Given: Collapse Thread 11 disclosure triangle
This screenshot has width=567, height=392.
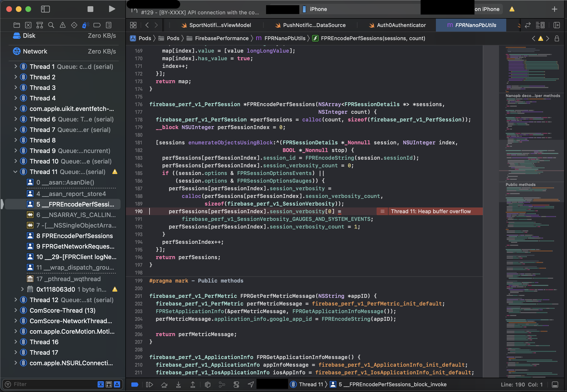Looking at the screenshot, I should point(16,172).
